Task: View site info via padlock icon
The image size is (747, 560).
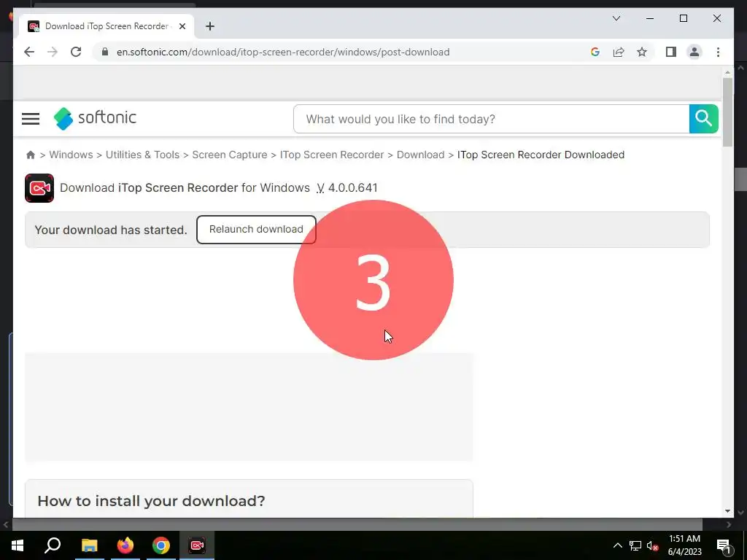Action: point(105,52)
